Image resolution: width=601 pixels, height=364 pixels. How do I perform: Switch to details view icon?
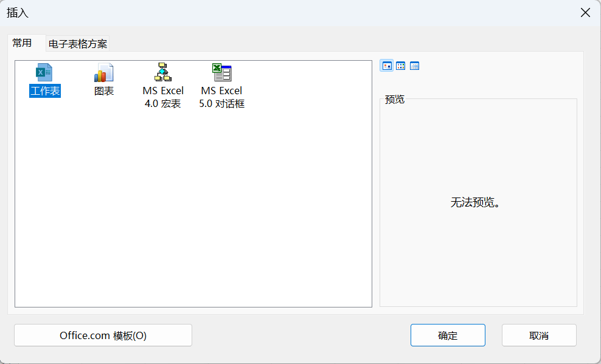click(x=414, y=66)
